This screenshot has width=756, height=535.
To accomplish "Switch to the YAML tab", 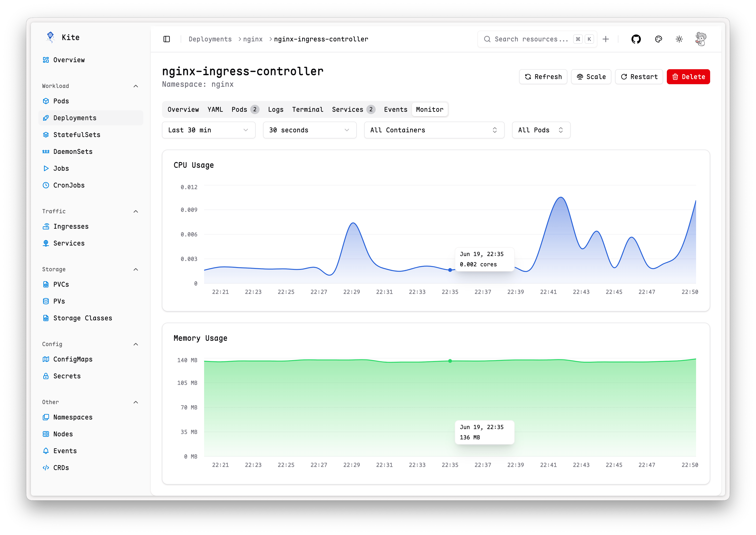I will (215, 109).
